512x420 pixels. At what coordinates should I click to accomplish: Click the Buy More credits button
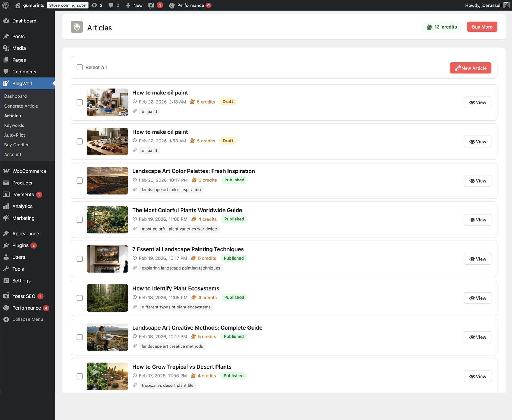482,27
